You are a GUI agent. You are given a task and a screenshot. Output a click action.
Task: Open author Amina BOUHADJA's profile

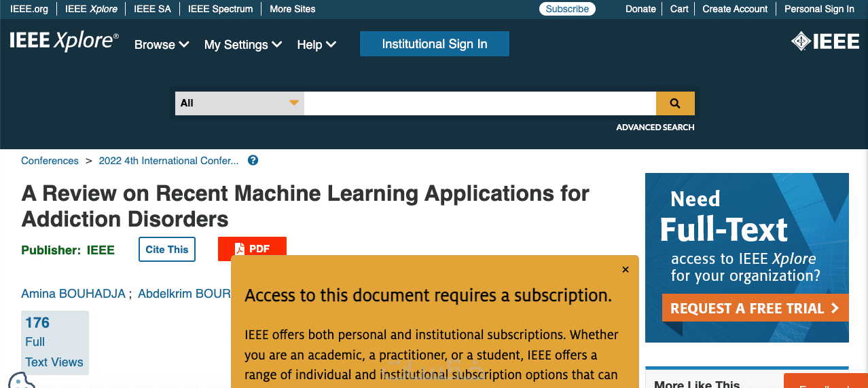73,294
